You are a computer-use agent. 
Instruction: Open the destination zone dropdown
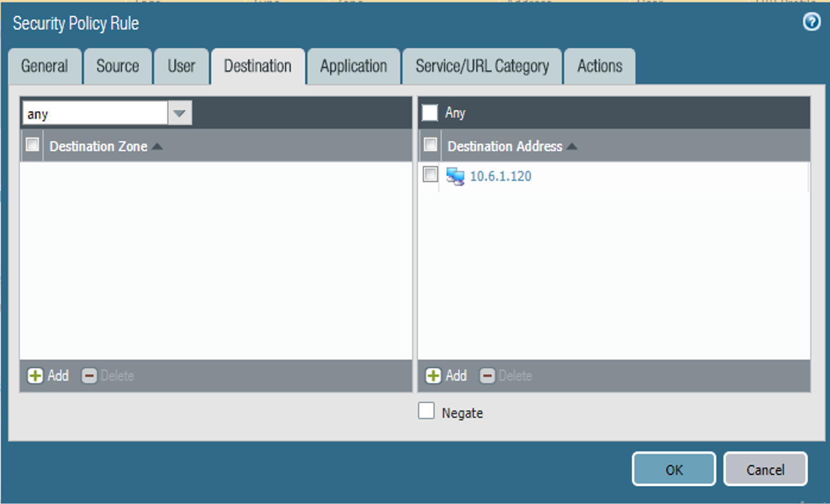(x=179, y=112)
